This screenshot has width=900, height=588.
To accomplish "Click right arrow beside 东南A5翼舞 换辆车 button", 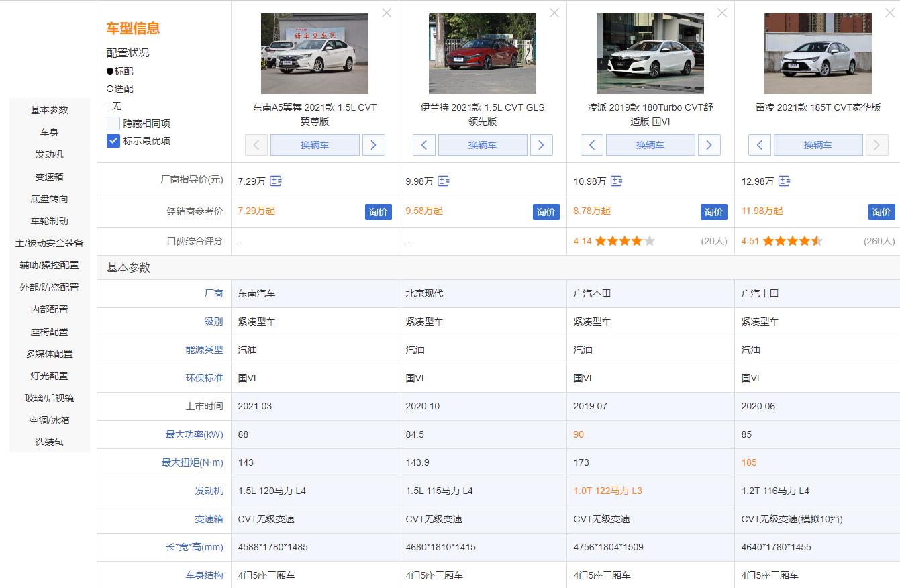I will coord(374,144).
